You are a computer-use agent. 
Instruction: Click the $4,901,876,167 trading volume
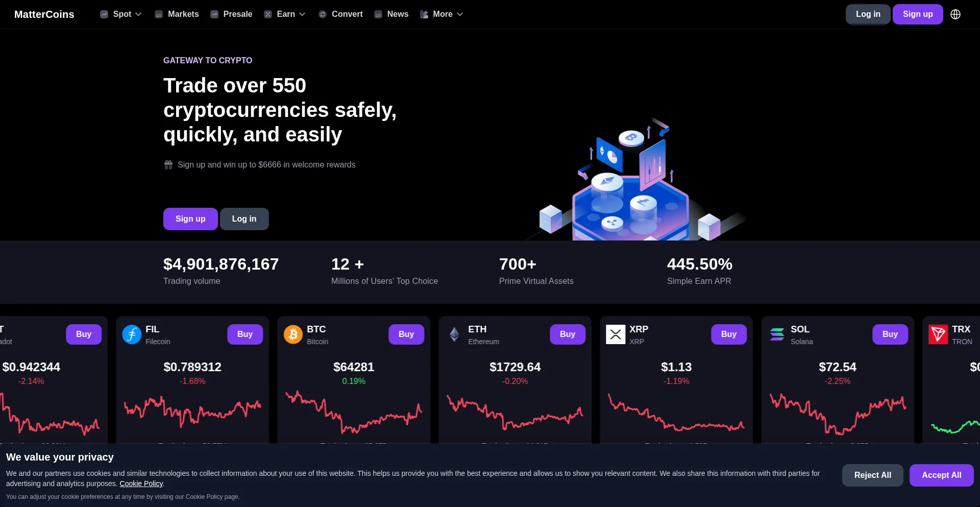221,264
